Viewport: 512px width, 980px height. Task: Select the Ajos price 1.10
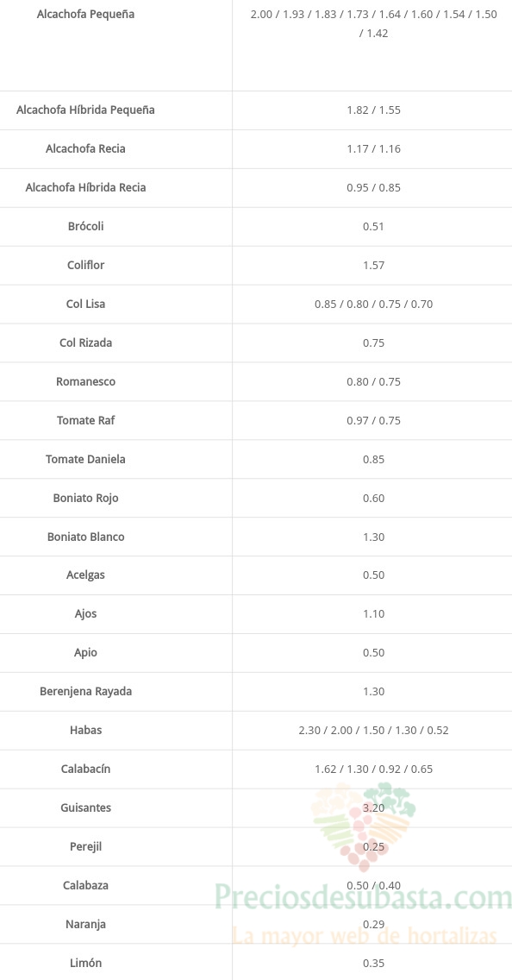[373, 613]
